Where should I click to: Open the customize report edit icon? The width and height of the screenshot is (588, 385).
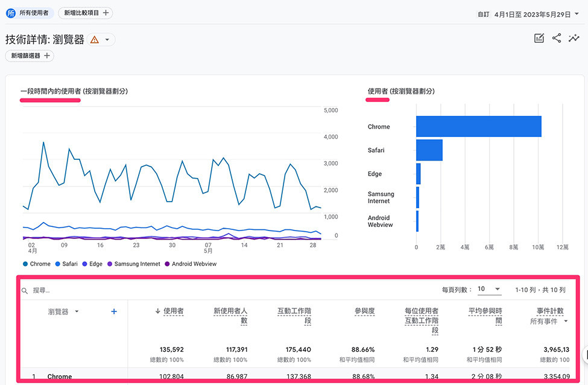tap(539, 38)
